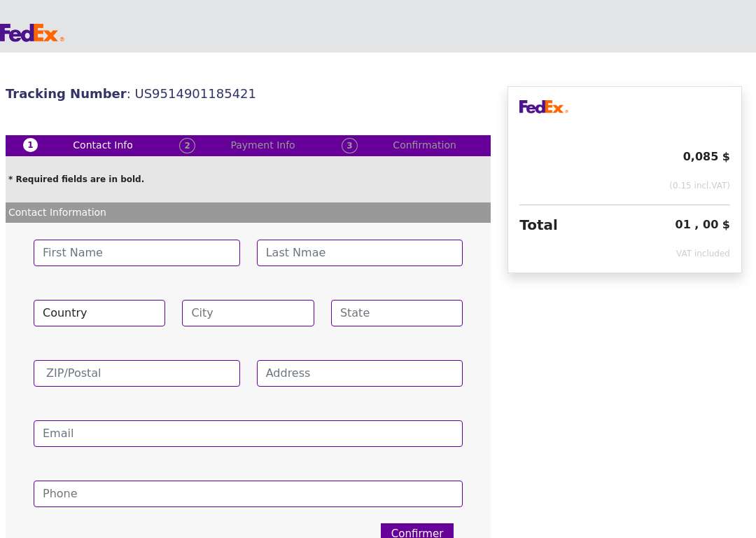The height and width of the screenshot is (538, 756).
Task: Focus the Email field
Action: pos(248,434)
